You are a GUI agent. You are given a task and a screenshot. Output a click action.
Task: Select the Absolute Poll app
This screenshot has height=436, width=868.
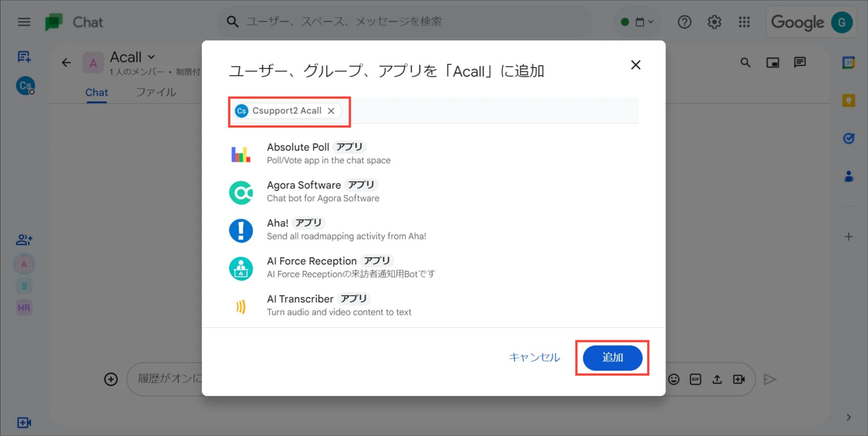[433, 153]
